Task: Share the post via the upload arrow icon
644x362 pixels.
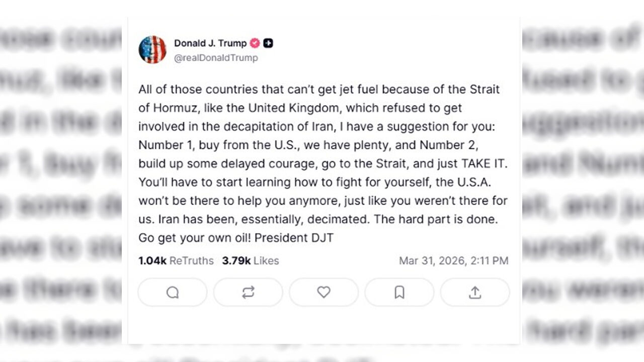Action: pos(475,292)
